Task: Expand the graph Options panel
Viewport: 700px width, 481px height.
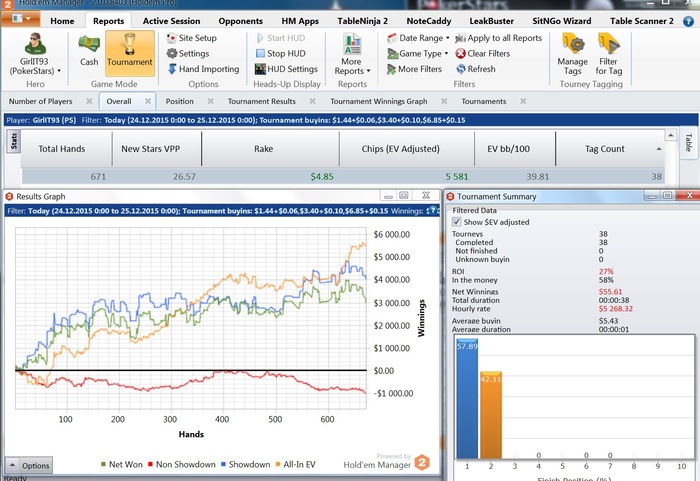Action: pyautogui.click(x=29, y=465)
